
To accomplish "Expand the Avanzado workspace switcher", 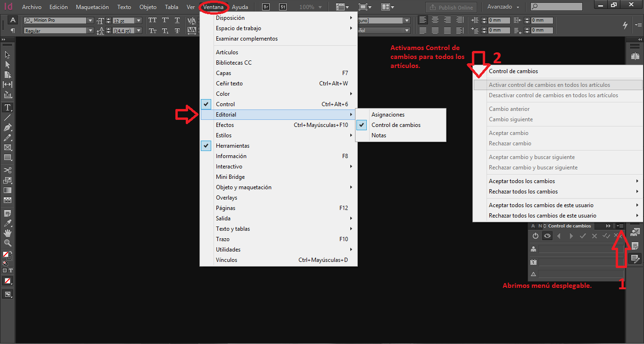I will point(503,7).
